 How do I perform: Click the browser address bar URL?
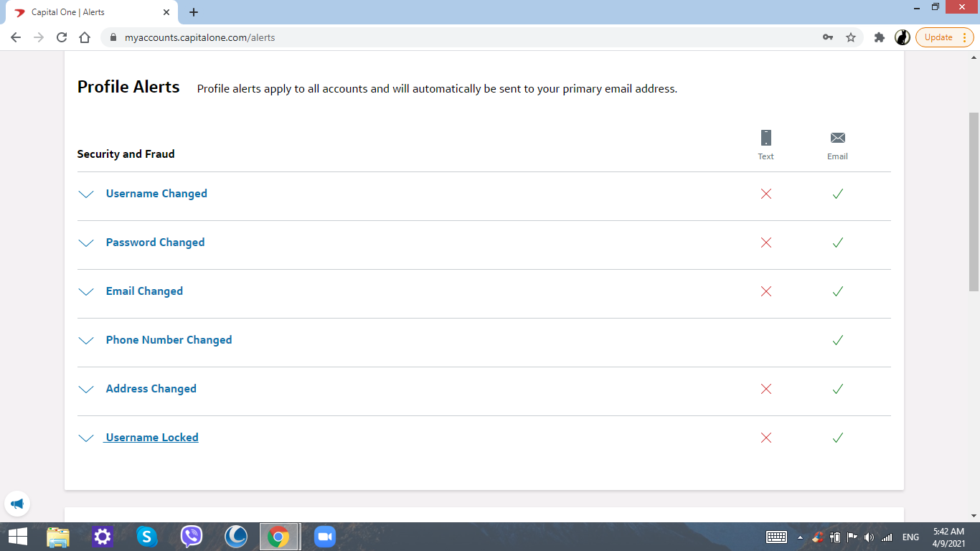[199, 37]
